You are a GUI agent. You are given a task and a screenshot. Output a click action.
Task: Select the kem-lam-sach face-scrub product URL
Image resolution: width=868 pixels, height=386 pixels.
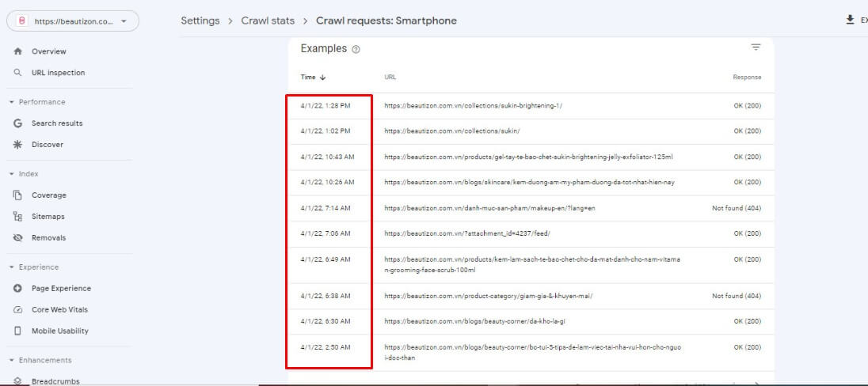coord(532,265)
